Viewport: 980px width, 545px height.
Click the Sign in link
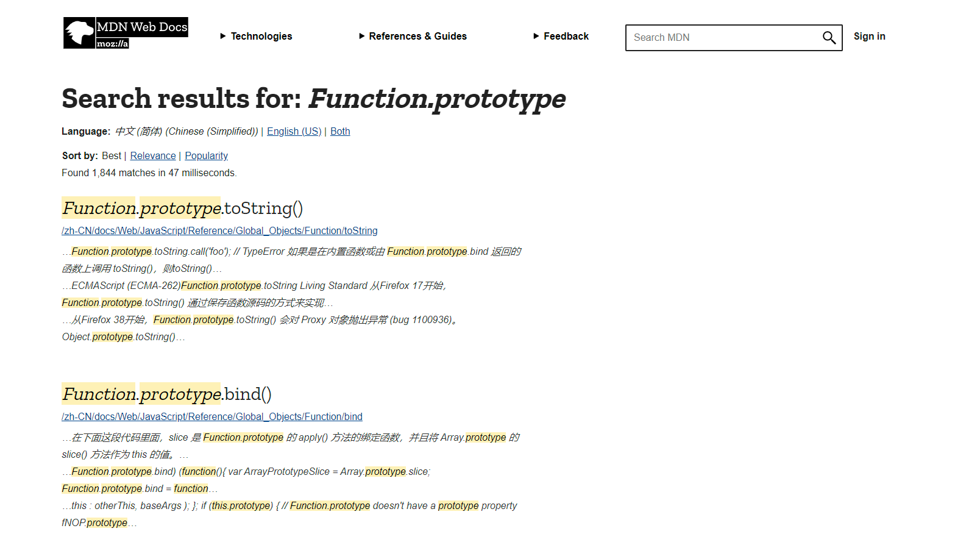point(869,37)
